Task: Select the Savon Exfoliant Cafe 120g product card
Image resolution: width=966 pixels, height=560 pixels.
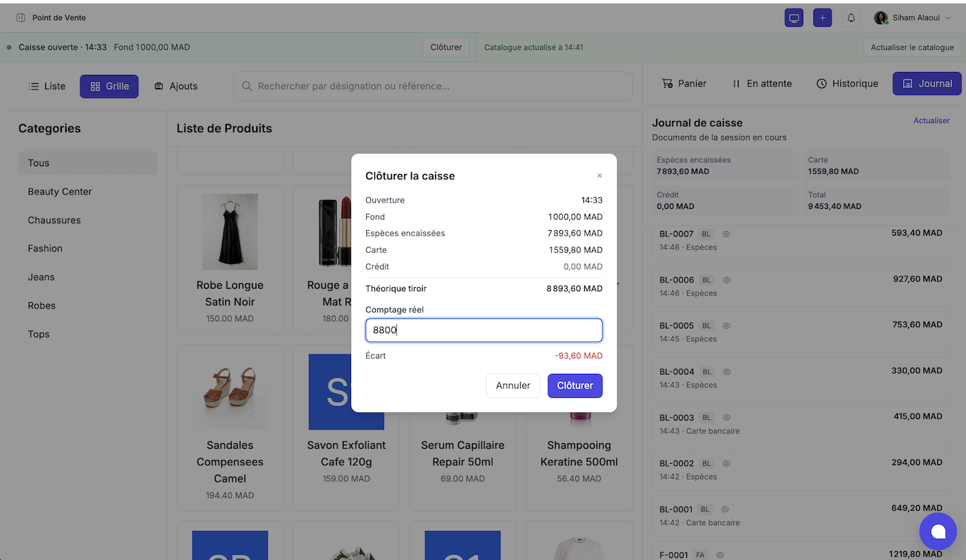Action: tap(346, 429)
